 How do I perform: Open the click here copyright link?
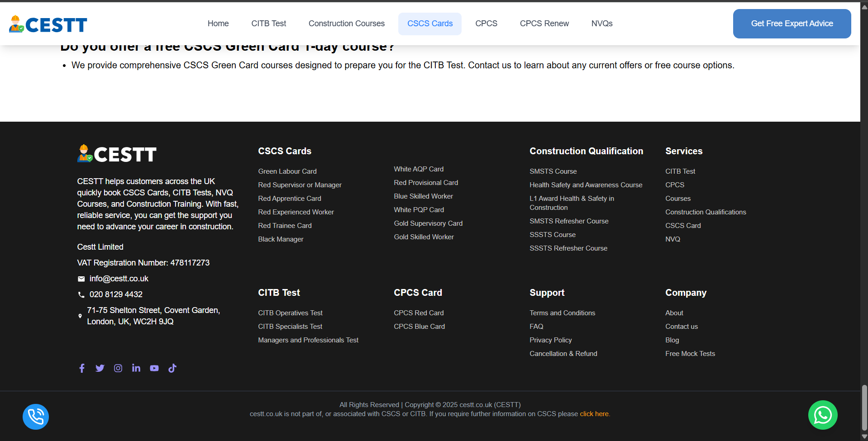[x=594, y=413]
